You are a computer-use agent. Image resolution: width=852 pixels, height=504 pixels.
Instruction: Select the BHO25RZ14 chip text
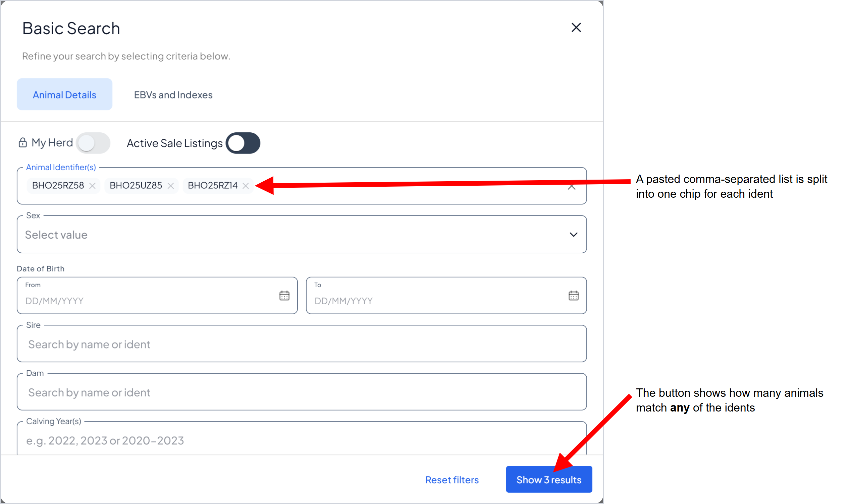[213, 185]
